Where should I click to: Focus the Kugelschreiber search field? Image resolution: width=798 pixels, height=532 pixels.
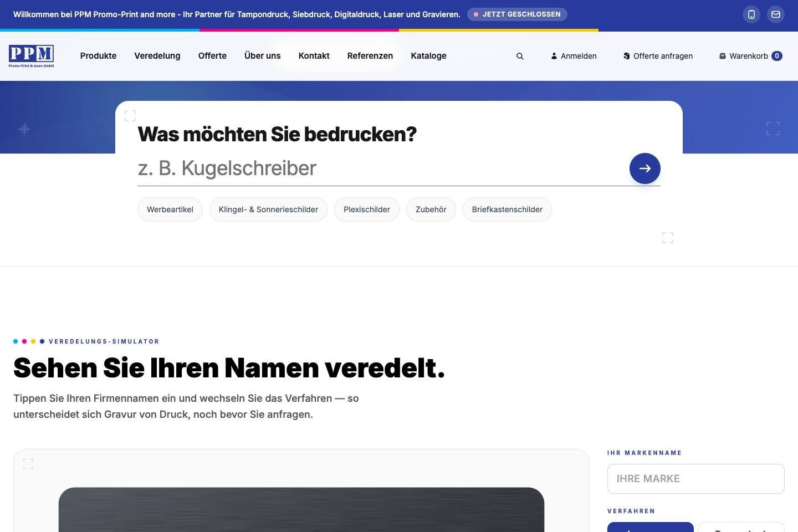pyautogui.click(x=380, y=168)
